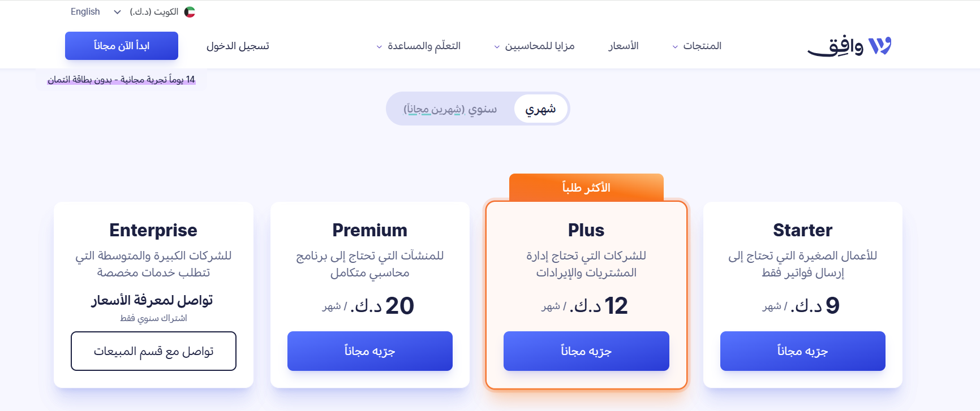The height and width of the screenshot is (411, 980).
Task: Click the Kuwait flag icon
Action: coord(190,11)
